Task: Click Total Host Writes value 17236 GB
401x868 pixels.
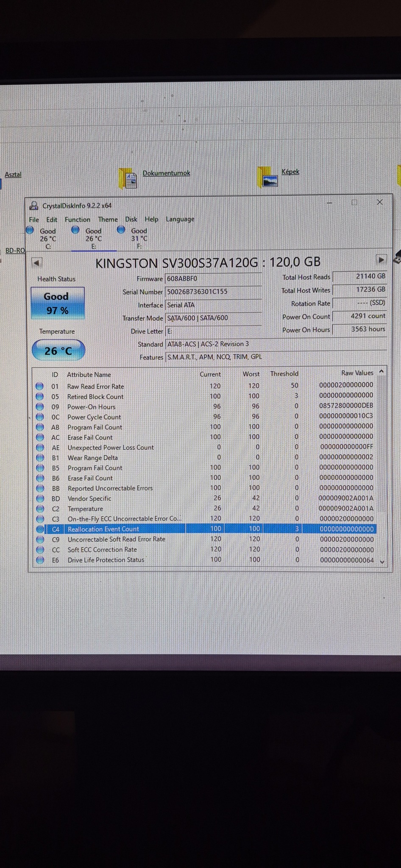Action: (x=359, y=289)
